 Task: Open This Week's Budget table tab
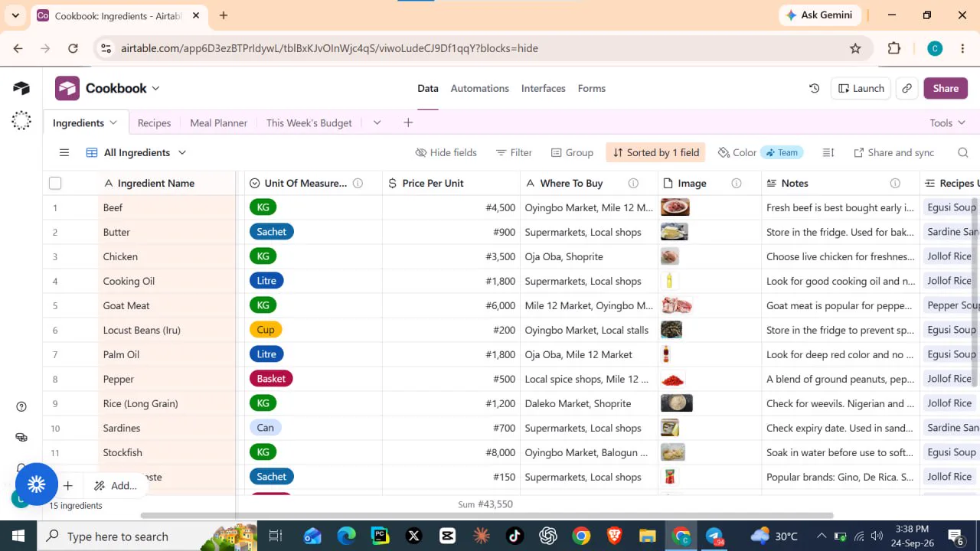pyautogui.click(x=309, y=122)
